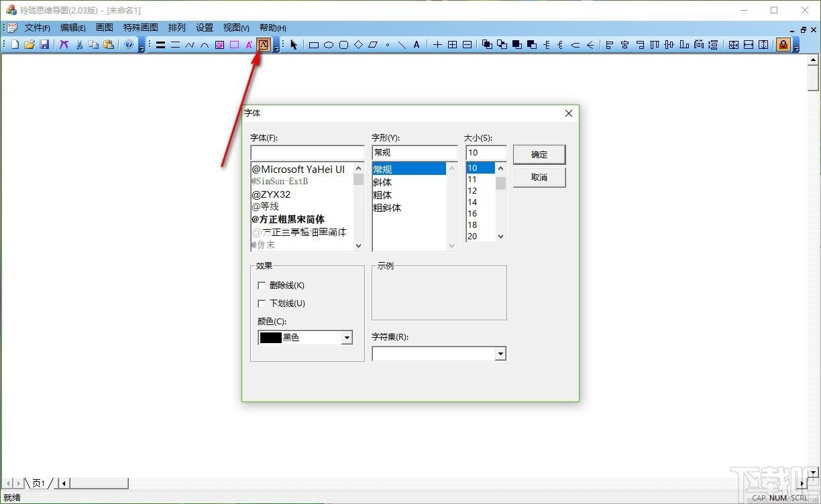This screenshot has height=504, width=821.
Task: Click the align left edges icon
Action: pyautogui.click(x=610, y=45)
